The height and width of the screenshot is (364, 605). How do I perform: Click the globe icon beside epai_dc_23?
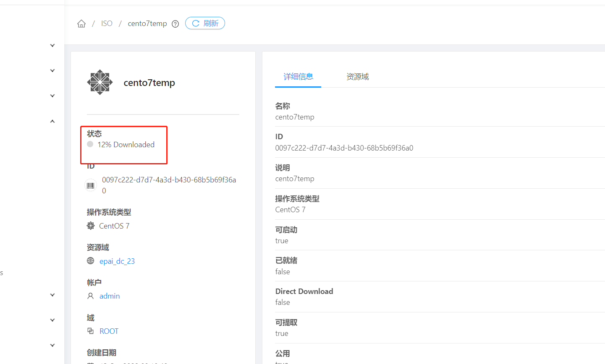(90, 261)
